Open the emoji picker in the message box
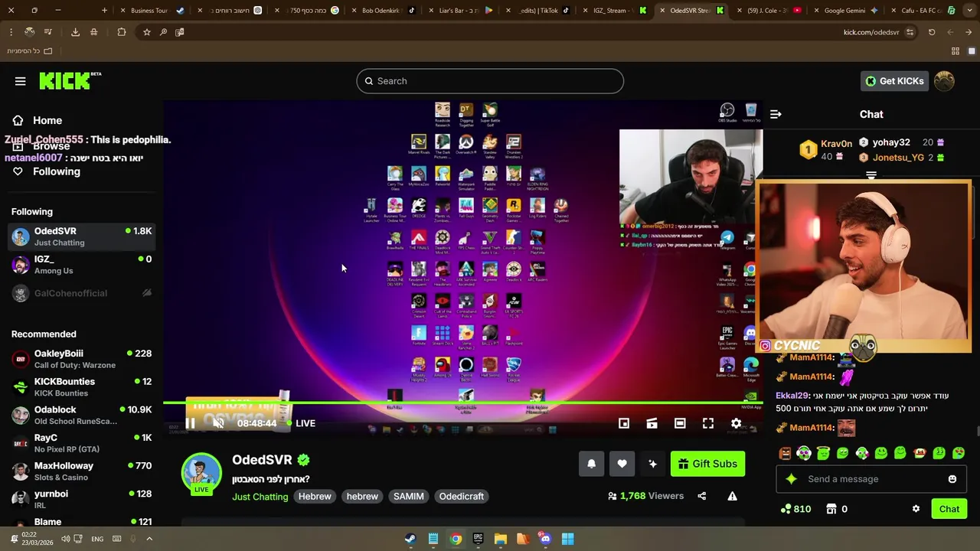Image resolution: width=980 pixels, height=551 pixels. [x=952, y=479]
